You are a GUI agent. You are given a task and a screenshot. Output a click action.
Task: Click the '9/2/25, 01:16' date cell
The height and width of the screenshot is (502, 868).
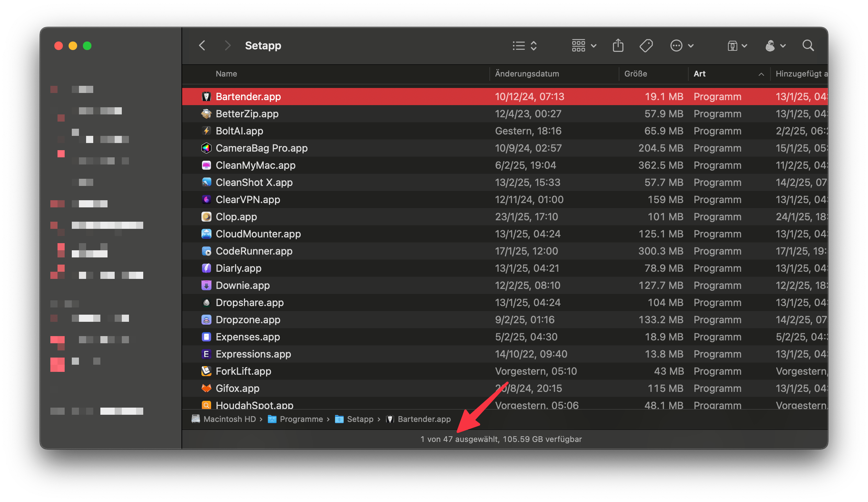[525, 320]
